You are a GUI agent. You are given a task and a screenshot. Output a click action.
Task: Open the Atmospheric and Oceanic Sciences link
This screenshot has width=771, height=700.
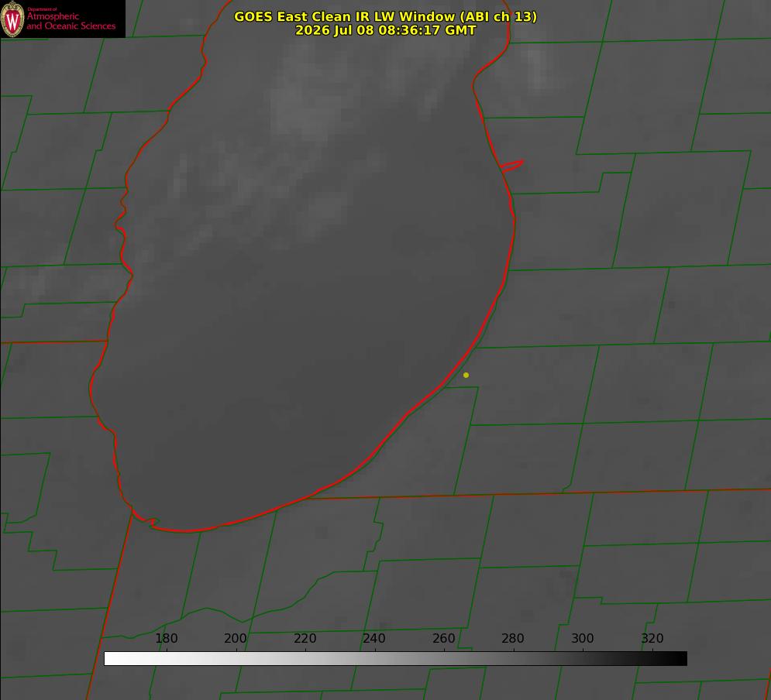click(71, 21)
